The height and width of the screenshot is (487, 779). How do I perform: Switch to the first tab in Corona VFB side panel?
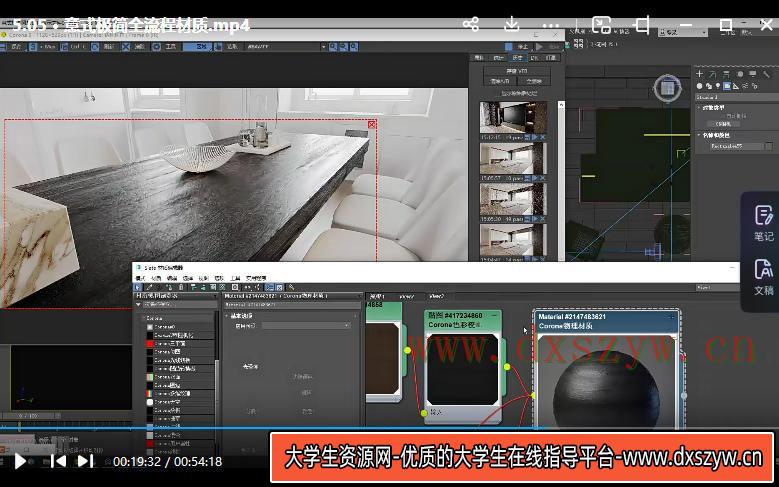click(478, 58)
